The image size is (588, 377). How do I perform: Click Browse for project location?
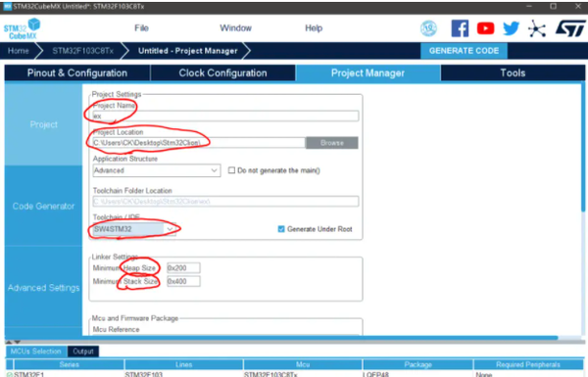(332, 143)
